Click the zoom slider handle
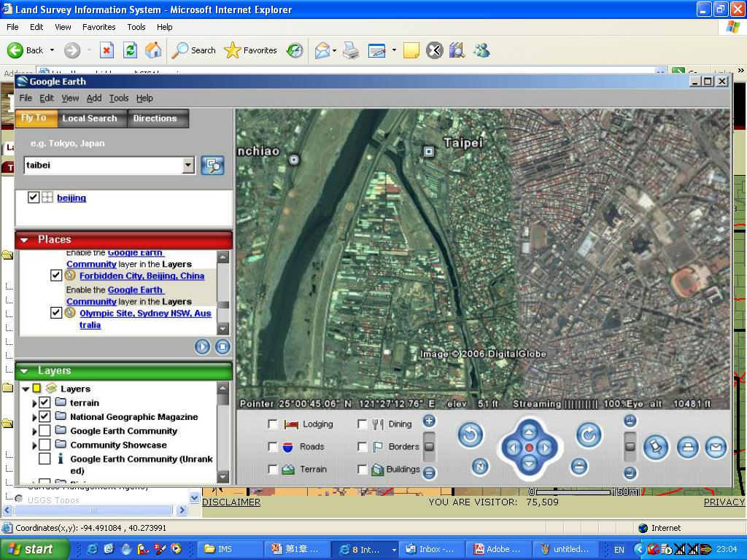 pos(429,446)
